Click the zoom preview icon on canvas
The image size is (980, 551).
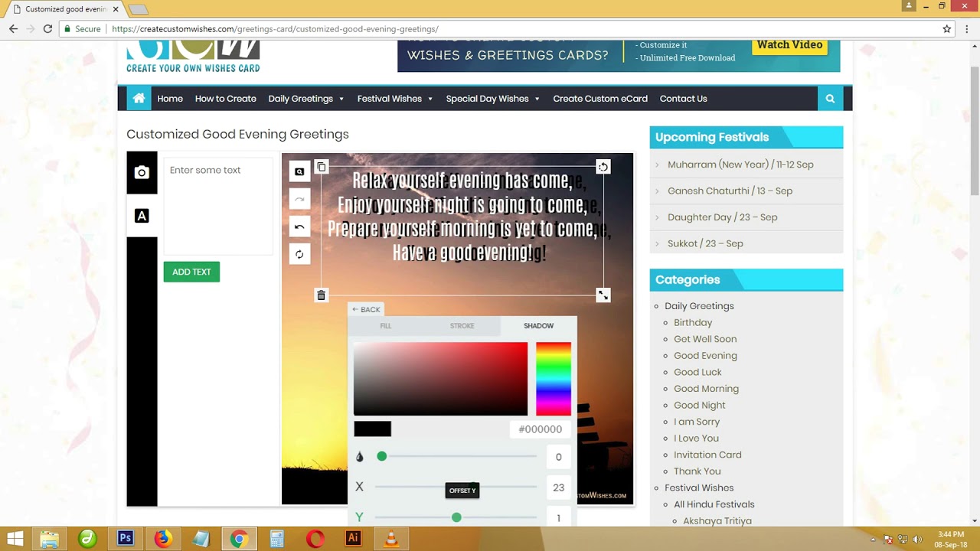[x=299, y=171]
